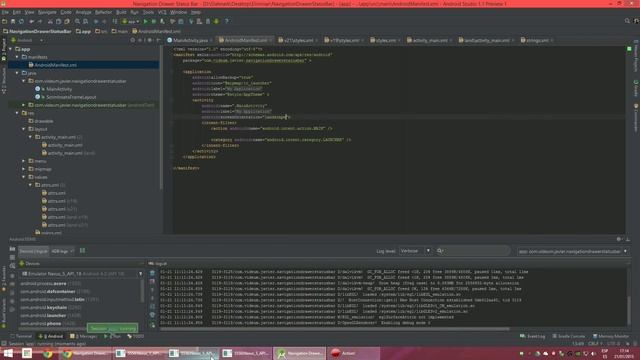Click the Cut scissors toolbar icon

click(50, 21)
